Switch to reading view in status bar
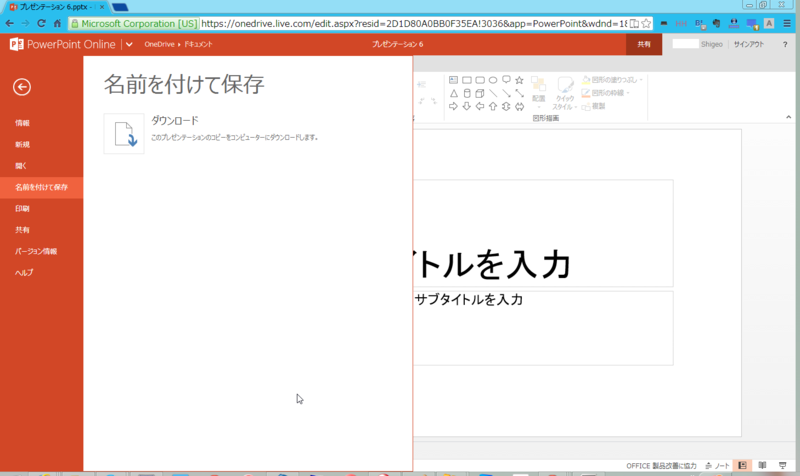Screen dimensions: 800x476 (762, 465)
